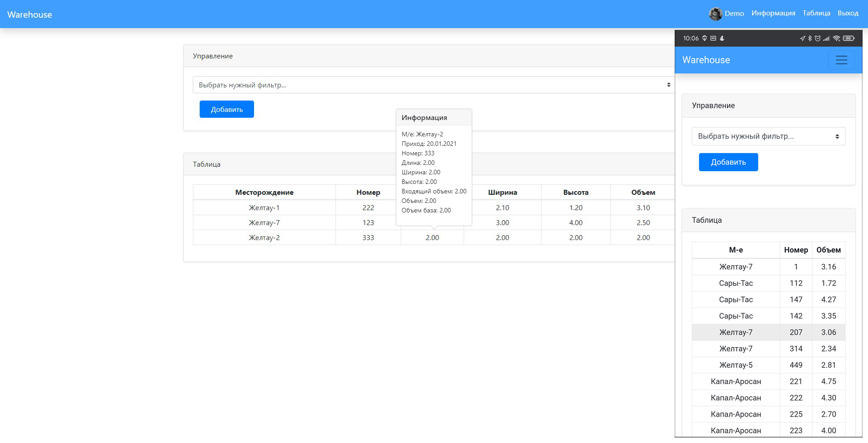Tap highlighted mobile row number 207

pos(768,332)
